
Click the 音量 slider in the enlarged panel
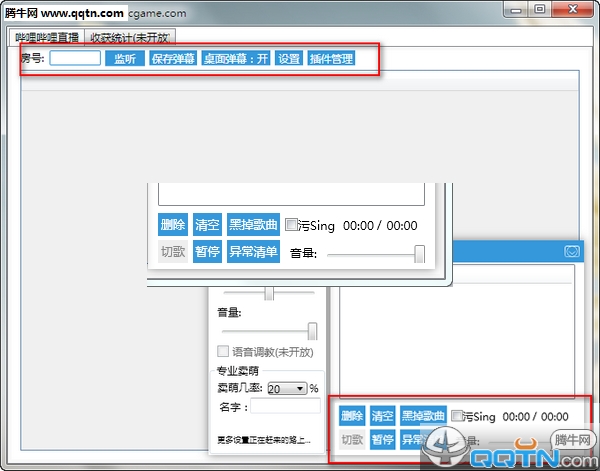coord(376,254)
